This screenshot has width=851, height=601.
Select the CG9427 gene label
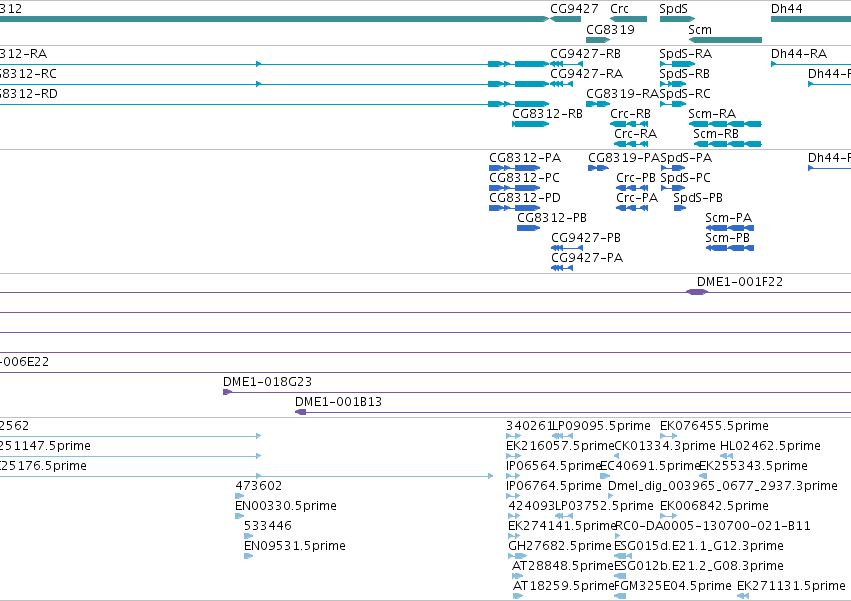tap(574, 9)
